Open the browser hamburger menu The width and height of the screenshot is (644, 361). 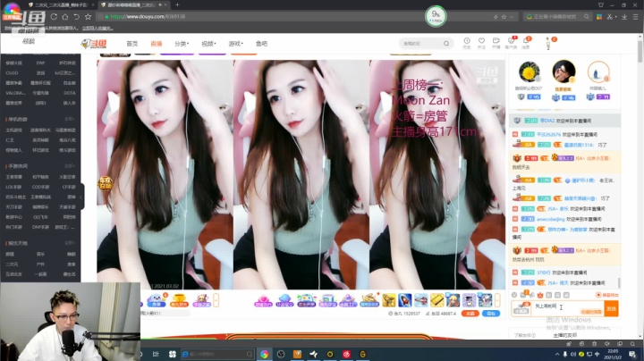pyautogui.click(x=635, y=17)
